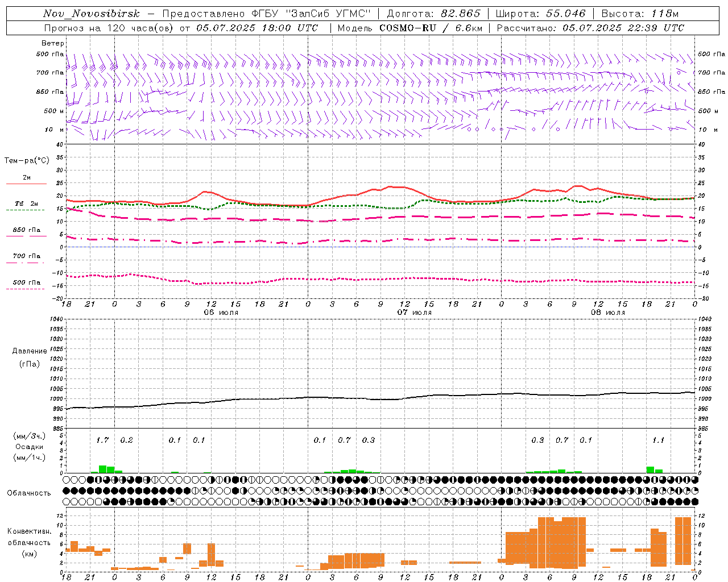Select the Тем-ра(°C) panel label
Image resolution: width=728 pixels, height=582 pixels.
coord(27,161)
